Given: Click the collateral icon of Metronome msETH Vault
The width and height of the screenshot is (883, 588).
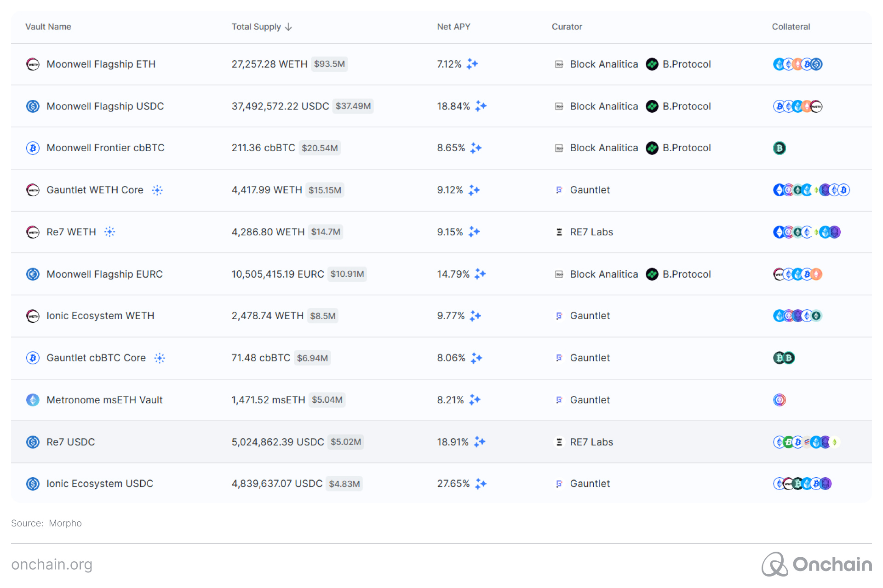Looking at the screenshot, I should (x=780, y=400).
